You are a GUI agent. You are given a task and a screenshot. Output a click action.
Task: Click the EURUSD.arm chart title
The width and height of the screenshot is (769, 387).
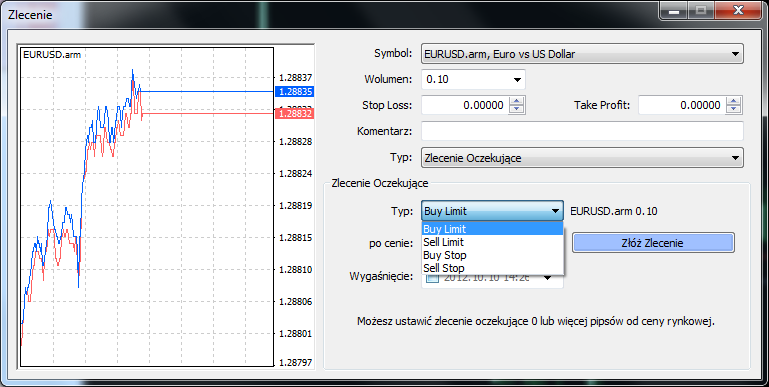click(x=52, y=54)
